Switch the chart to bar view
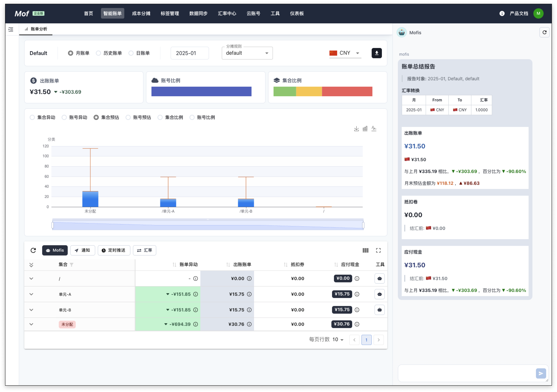Image resolution: width=557 pixels, height=392 pixels. pyautogui.click(x=365, y=129)
